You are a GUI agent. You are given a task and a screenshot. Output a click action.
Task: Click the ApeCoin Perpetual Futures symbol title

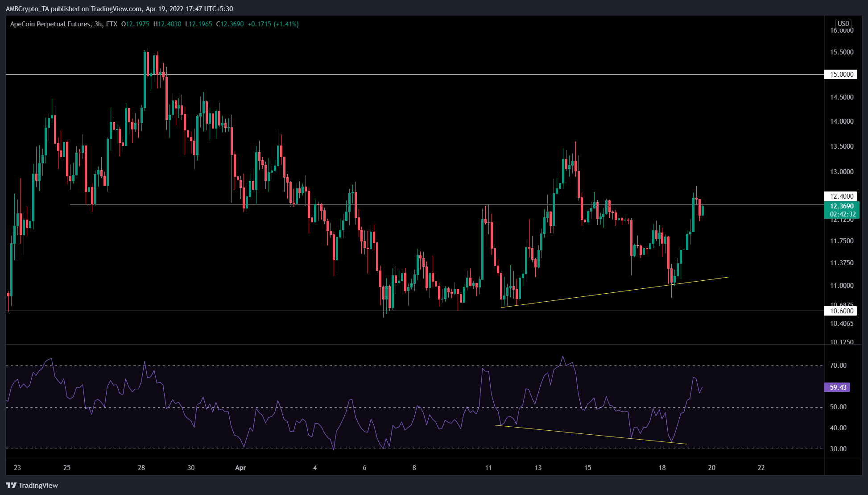(x=50, y=24)
